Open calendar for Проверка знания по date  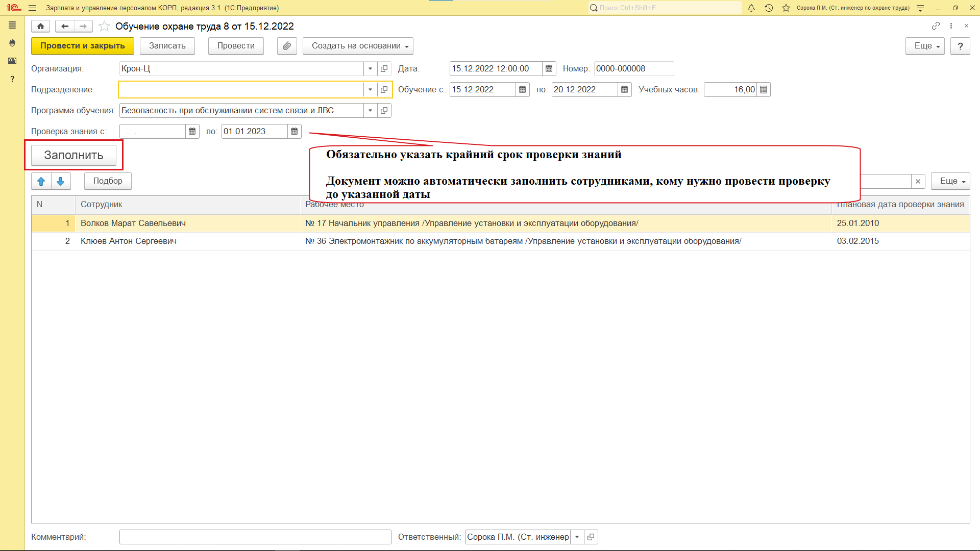coord(295,132)
